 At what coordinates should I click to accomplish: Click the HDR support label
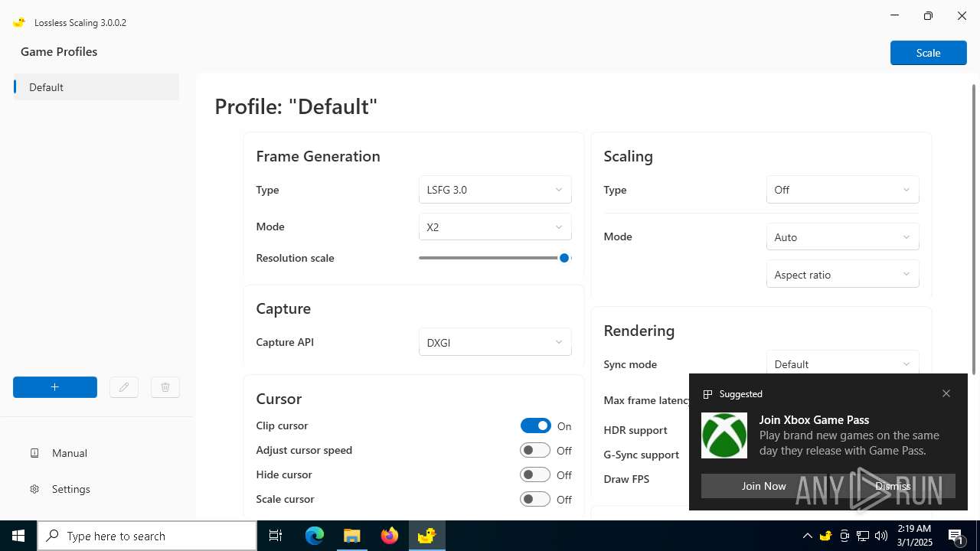click(x=635, y=430)
